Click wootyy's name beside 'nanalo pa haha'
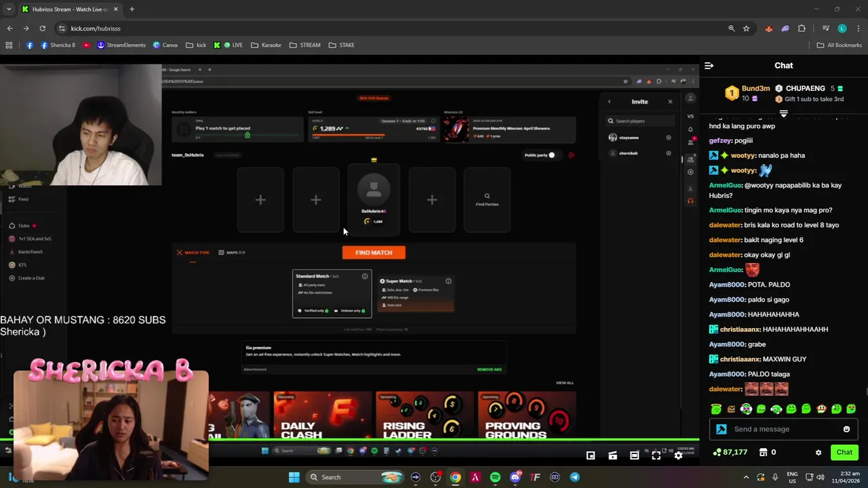868x488 pixels. pos(743,156)
